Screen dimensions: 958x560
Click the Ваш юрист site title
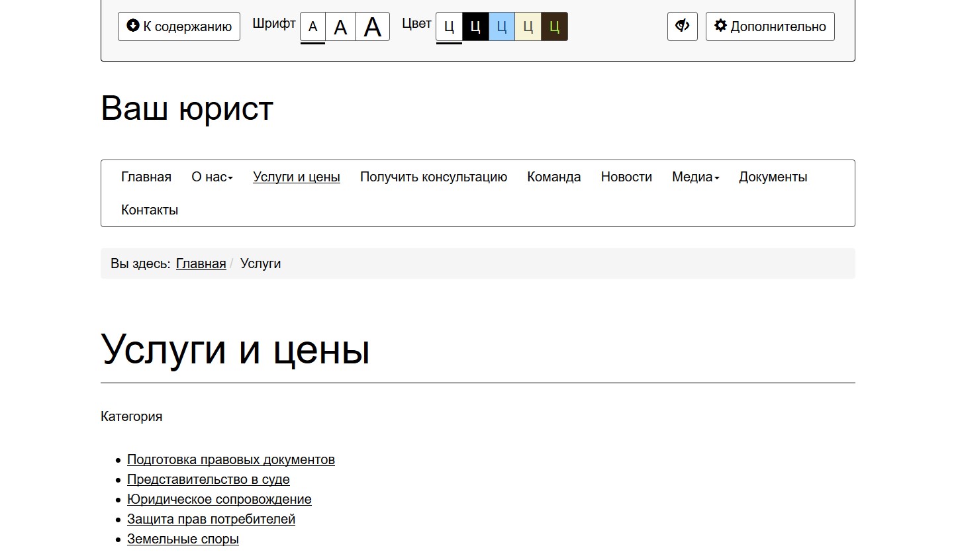(187, 108)
